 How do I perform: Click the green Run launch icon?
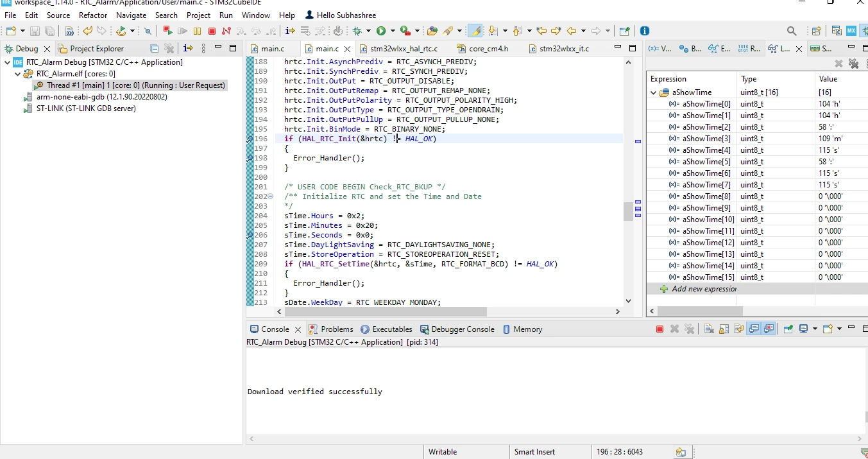[x=381, y=31]
